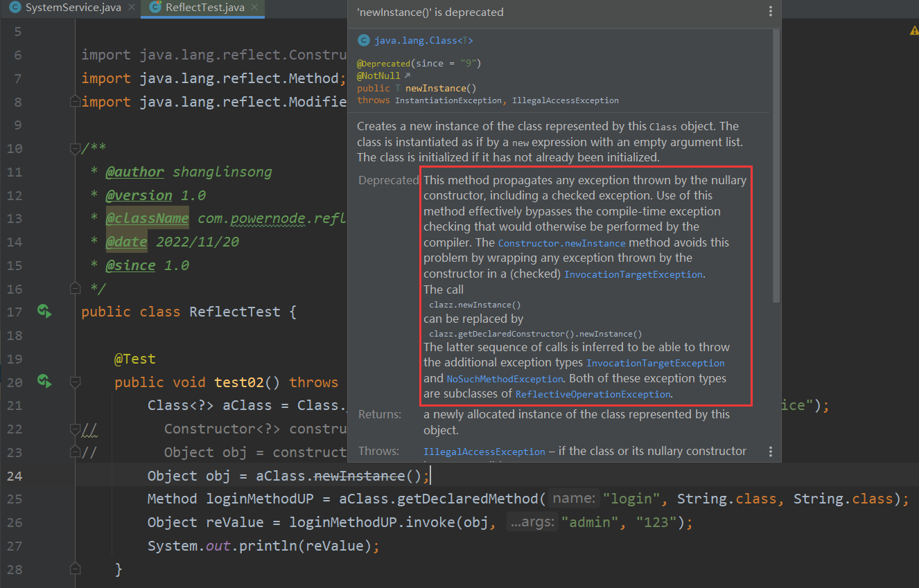Image resolution: width=919 pixels, height=588 pixels.
Task: Follow the NoSuchMethodException link
Action: click(505, 380)
